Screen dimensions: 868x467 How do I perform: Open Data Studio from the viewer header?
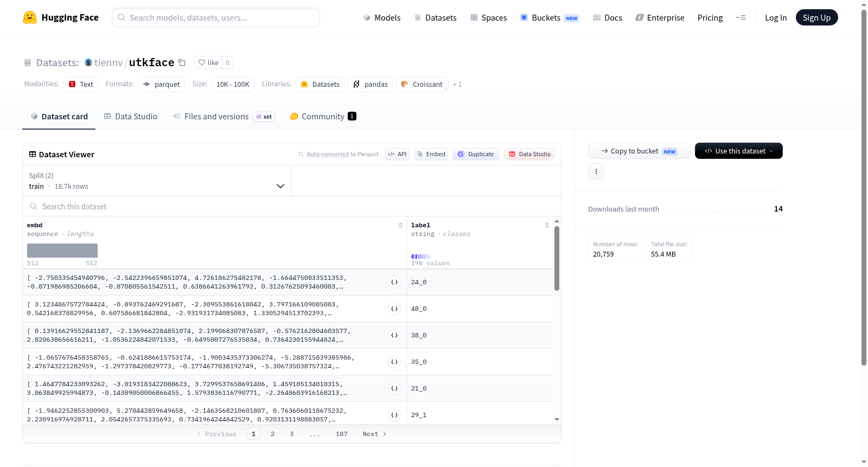click(529, 154)
